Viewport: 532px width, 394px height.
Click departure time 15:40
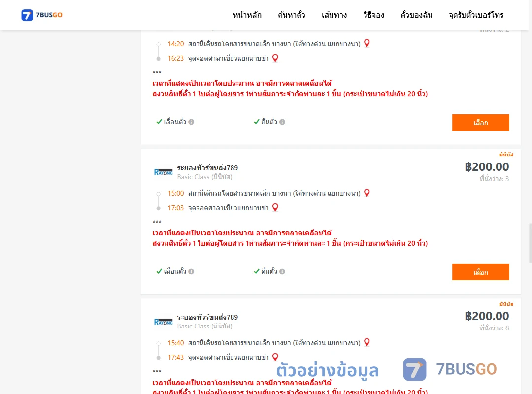[x=176, y=343]
